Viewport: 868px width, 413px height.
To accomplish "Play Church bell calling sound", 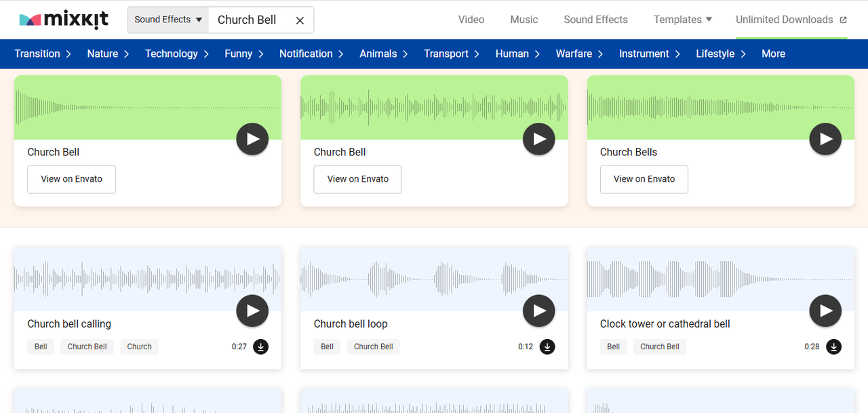I will click(x=252, y=311).
